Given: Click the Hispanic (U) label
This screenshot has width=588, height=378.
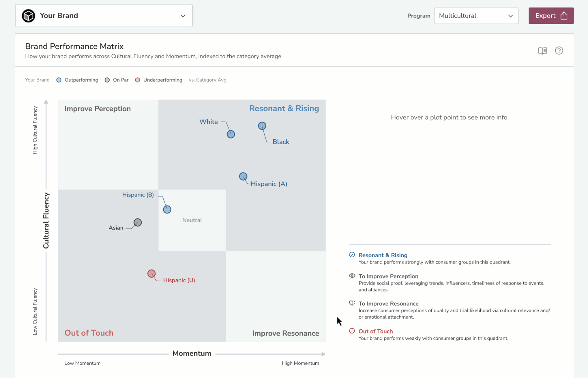Looking at the screenshot, I should click(x=179, y=280).
